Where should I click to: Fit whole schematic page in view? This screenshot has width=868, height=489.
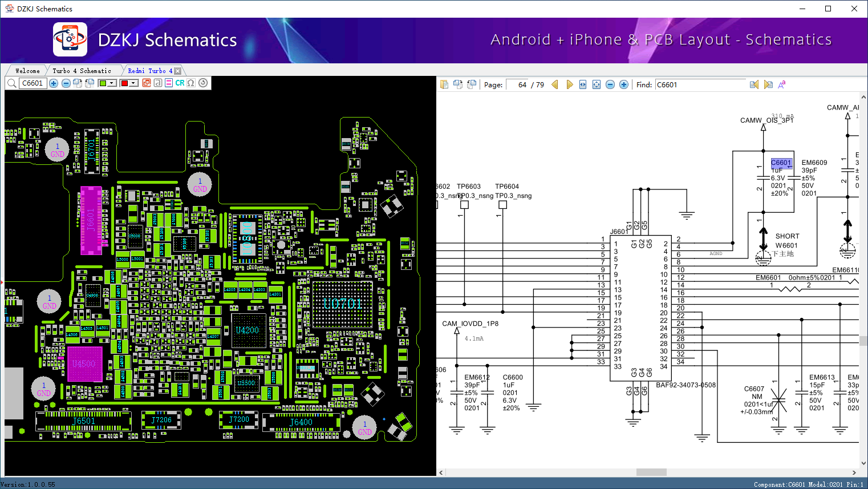pyautogui.click(x=597, y=84)
